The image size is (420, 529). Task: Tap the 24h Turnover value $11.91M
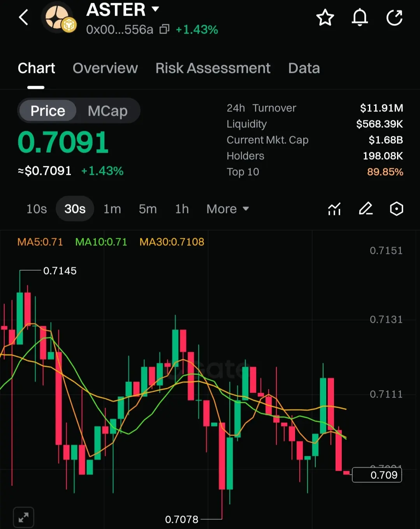381,108
